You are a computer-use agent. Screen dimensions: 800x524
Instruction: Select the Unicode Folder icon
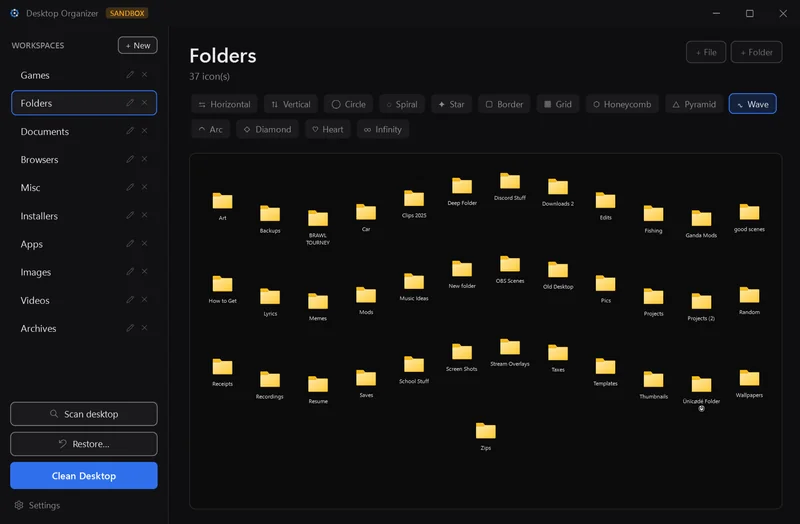pyautogui.click(x=701, y=385)
